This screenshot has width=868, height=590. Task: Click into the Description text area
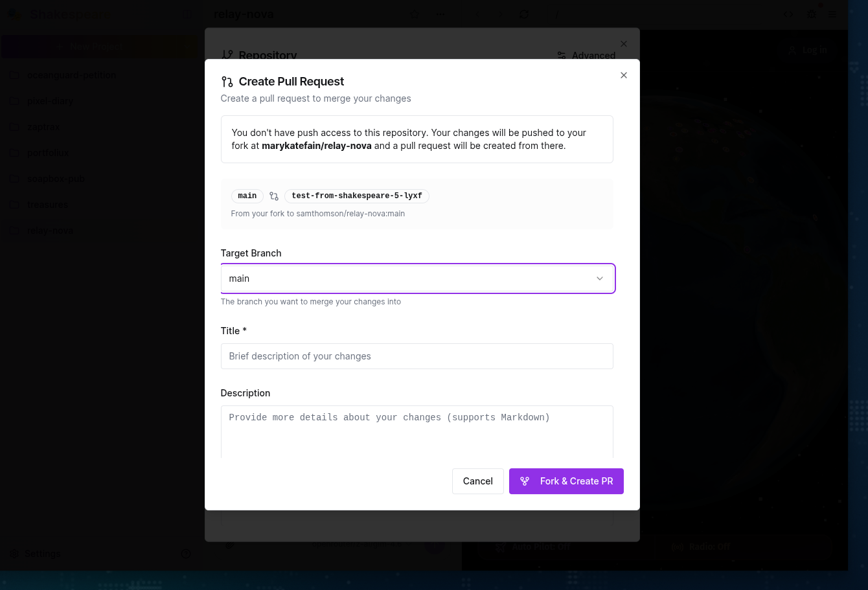point(417,431)
